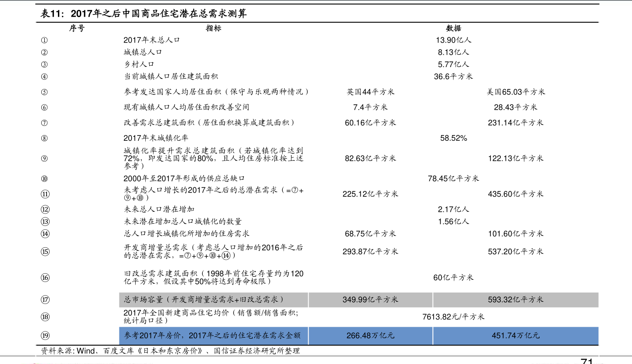The height and width of the screenshot is (364, 632).
Task: Click the value '36.6平方米'
Action: point(453,76)
